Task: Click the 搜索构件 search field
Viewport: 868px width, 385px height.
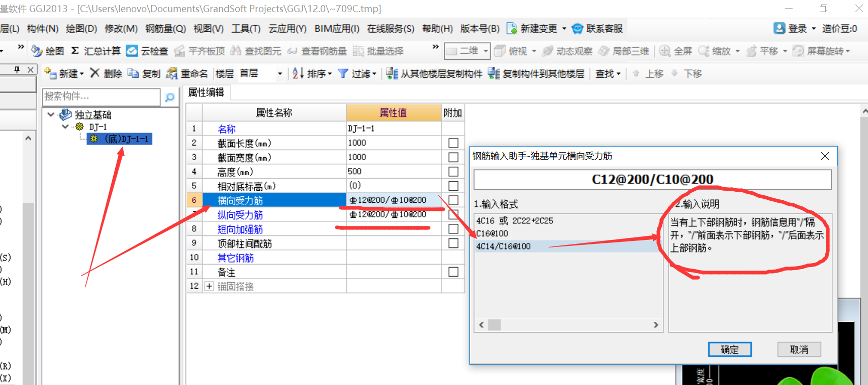Action: [101, 96]
